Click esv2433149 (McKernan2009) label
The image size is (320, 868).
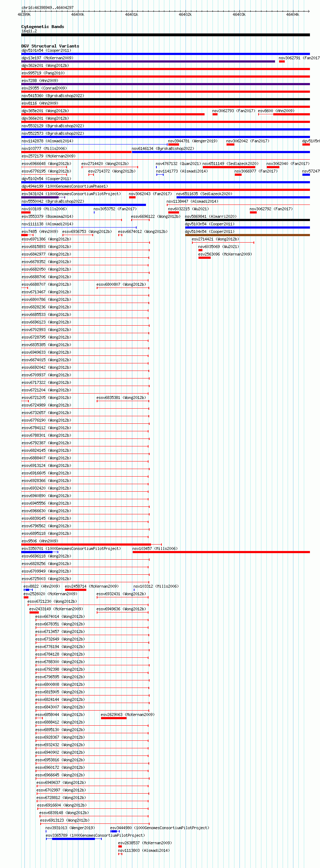pos(56,609)
